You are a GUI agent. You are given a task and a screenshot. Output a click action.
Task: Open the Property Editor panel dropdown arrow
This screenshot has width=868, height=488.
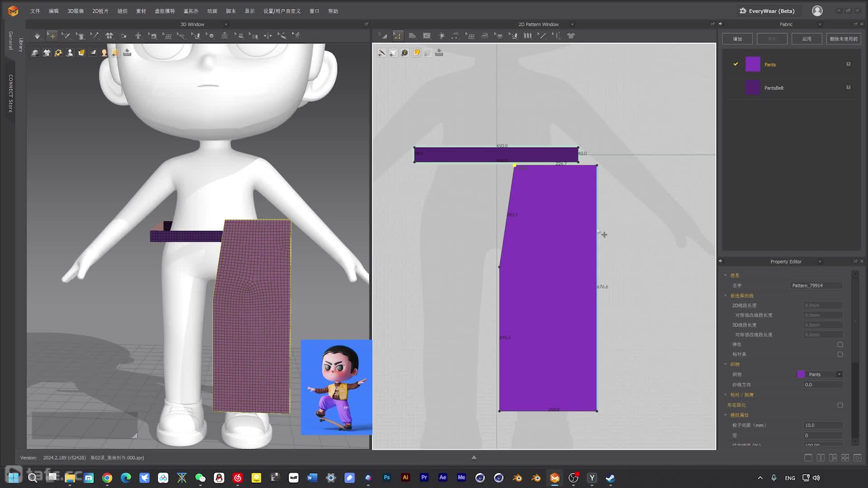(x=820, y=262)
